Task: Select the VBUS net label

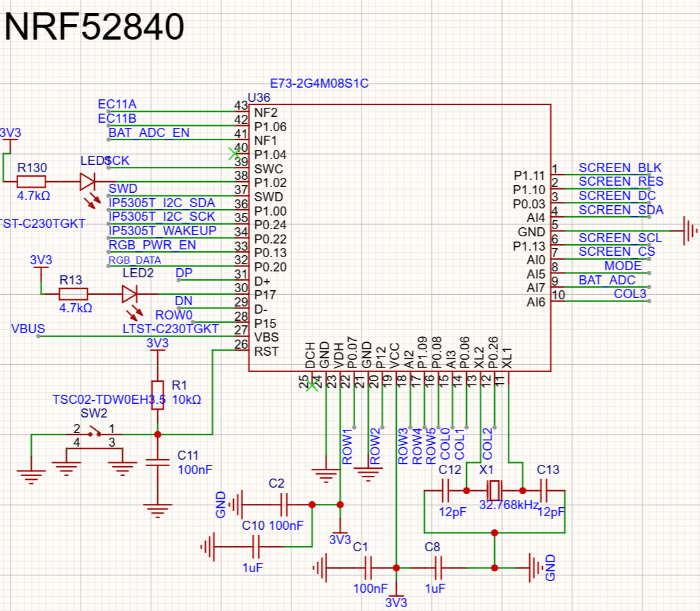Action: pos(28,329)
